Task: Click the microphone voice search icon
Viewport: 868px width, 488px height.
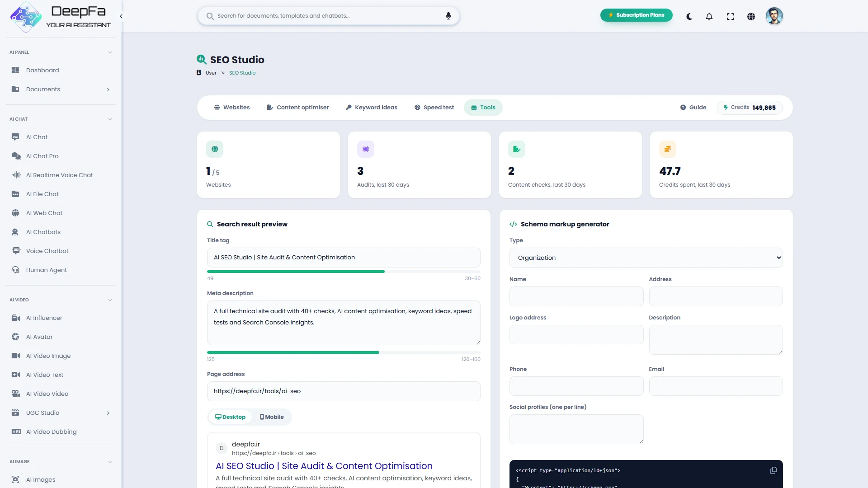Action: pyautogui.click(x=448, y=16)
